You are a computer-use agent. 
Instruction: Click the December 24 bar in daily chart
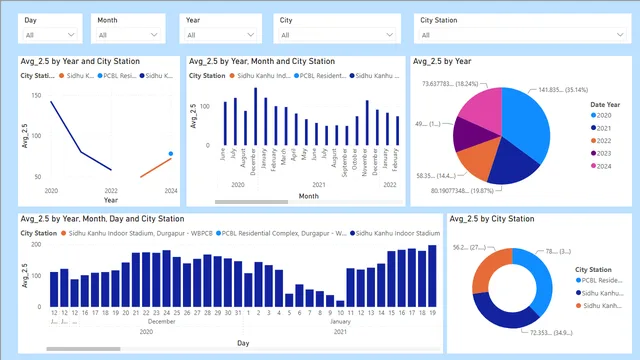(167, 278)
